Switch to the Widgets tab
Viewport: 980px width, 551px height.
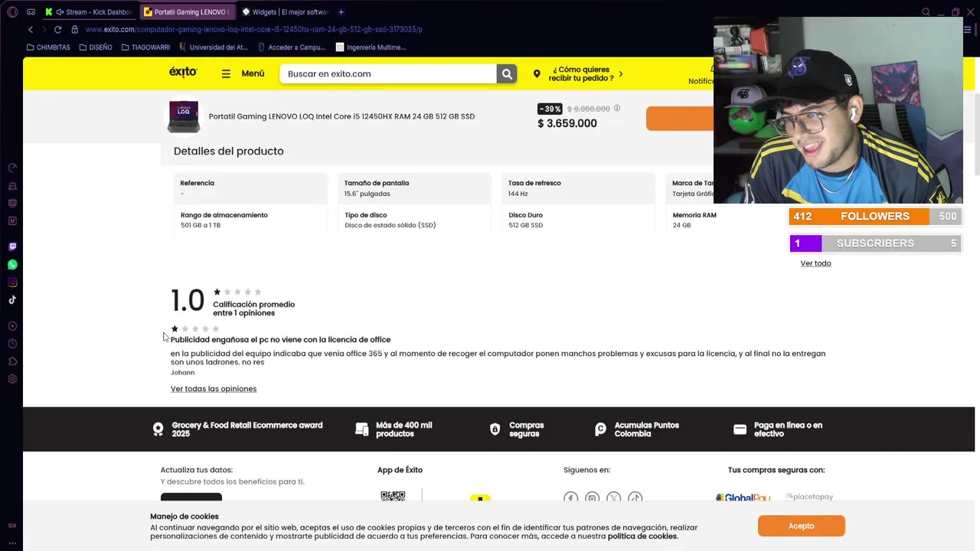click(284, 12)
